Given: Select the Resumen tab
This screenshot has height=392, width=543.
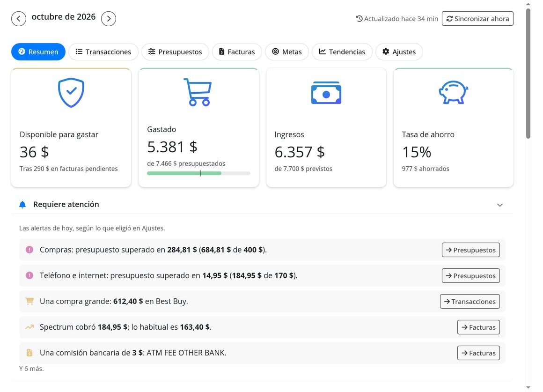Looking at the screenshot, I should click(x=38, y=52).
